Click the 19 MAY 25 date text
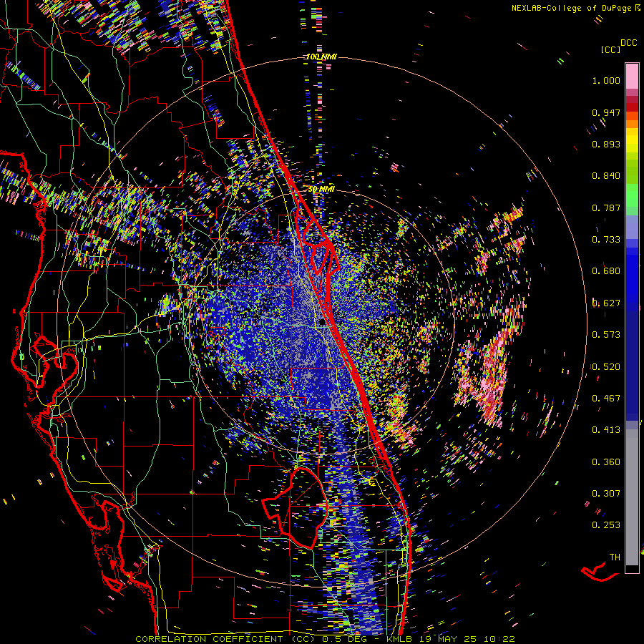The height and width of the screenshot is (644, 644). [x=449, y=639]
